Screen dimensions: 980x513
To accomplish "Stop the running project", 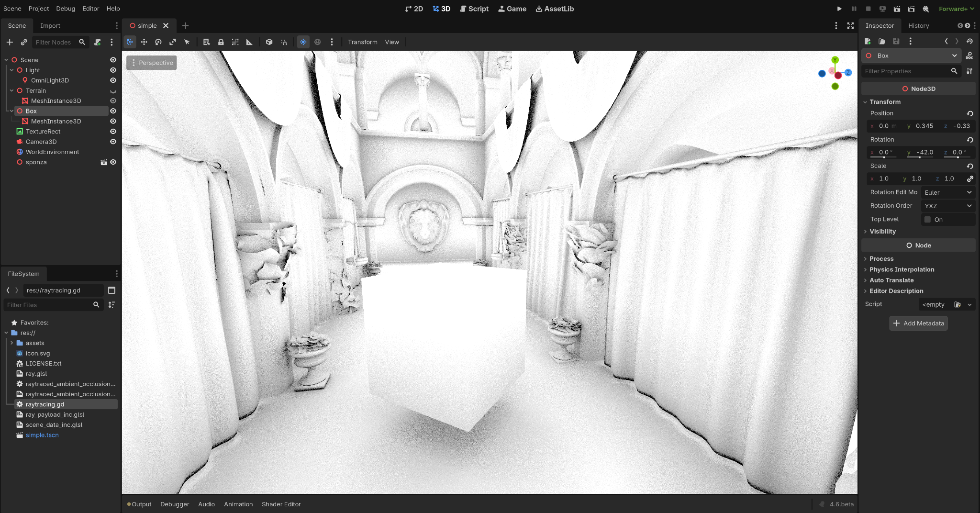I will 868,9.
